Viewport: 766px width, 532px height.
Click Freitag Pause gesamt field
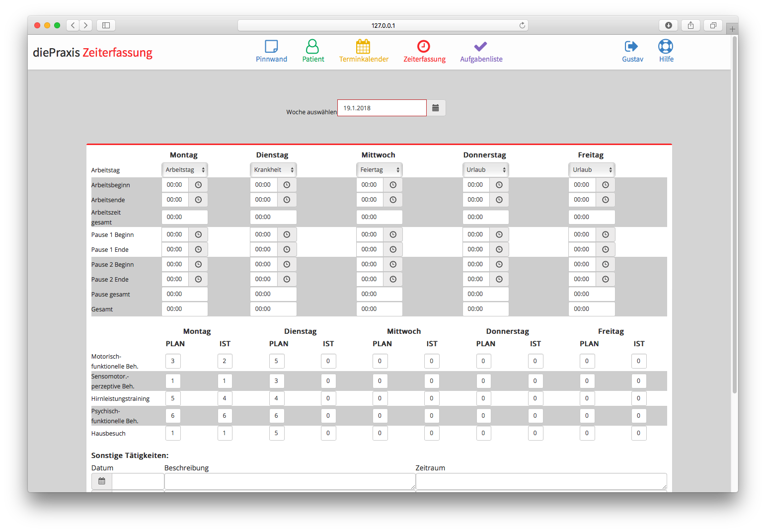pyautogui.click(x=592, y=294)
